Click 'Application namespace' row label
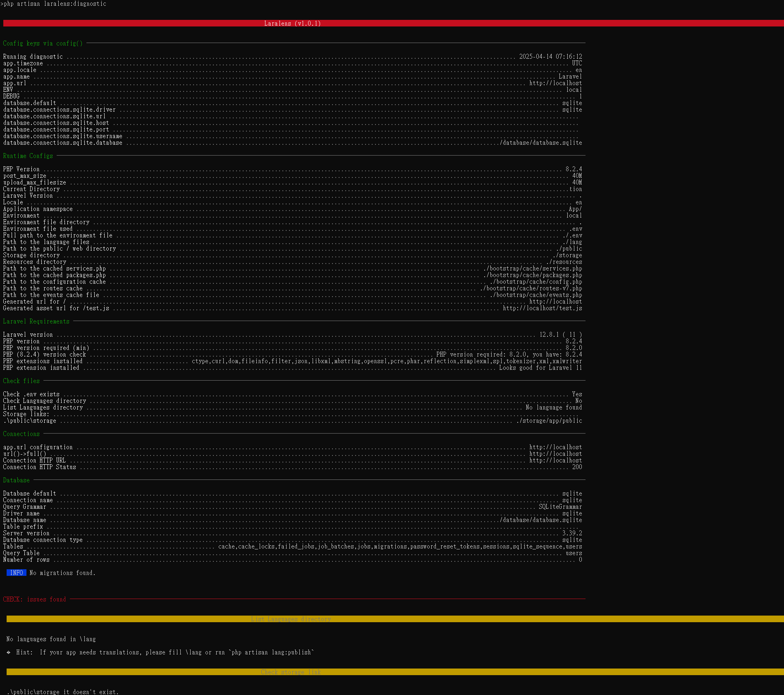 point(38,209)
